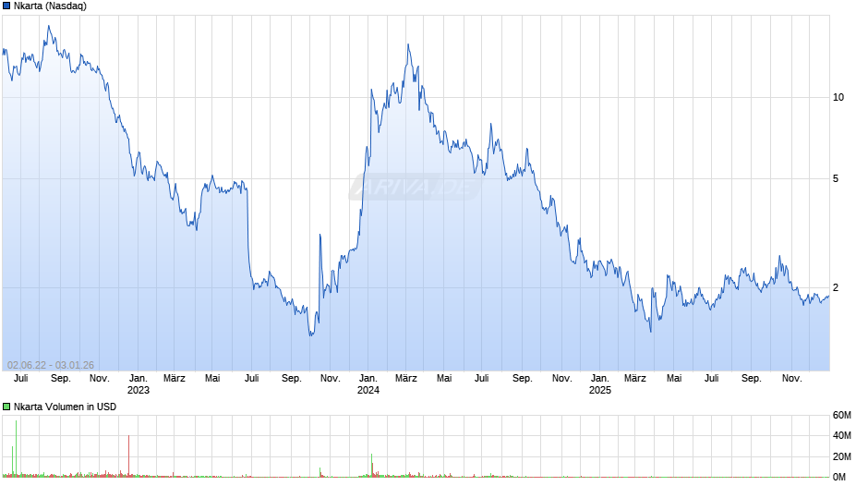This screenshot has width=868, height=486.
Task: Click the volume axis label 60M
Action: tap(842, 415)
